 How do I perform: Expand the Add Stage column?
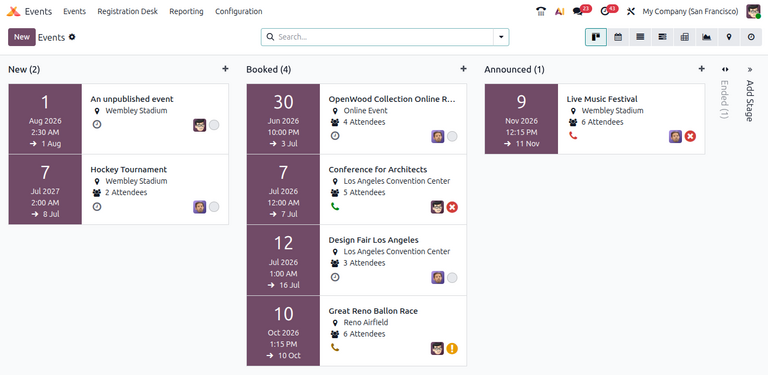pos(749,70)
